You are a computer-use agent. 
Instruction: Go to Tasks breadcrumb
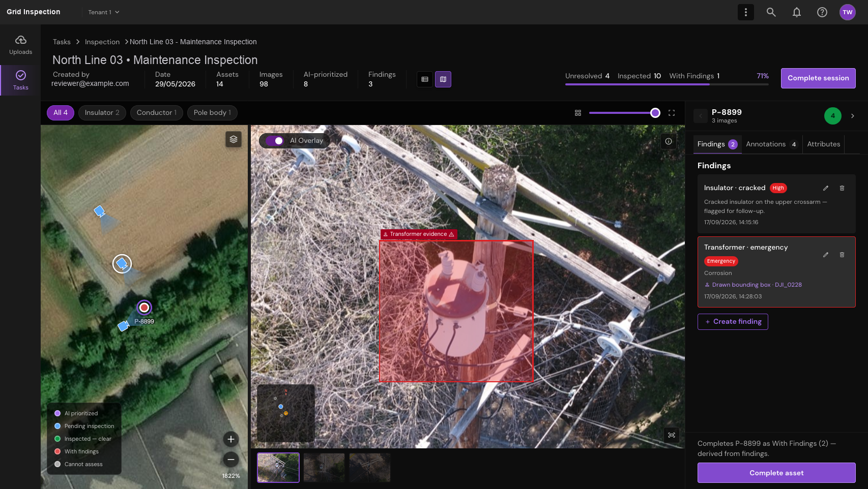point(62,42)
